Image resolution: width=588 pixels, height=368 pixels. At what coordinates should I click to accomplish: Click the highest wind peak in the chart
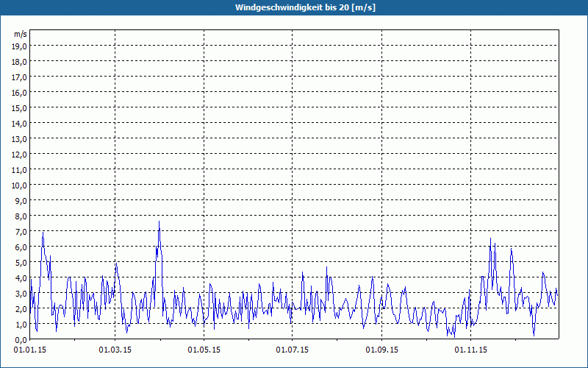click(159, 222)
